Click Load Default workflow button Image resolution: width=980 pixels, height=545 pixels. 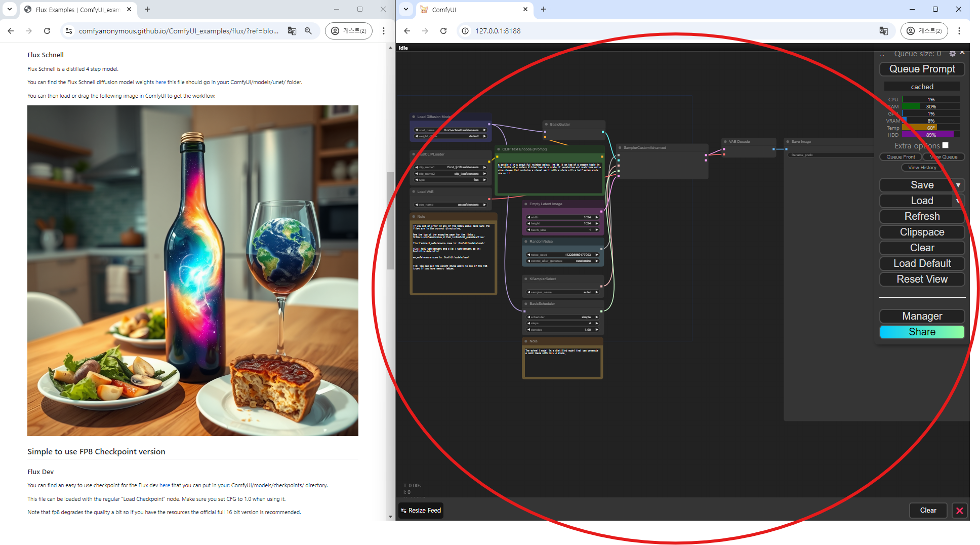[x=922, y=263]
